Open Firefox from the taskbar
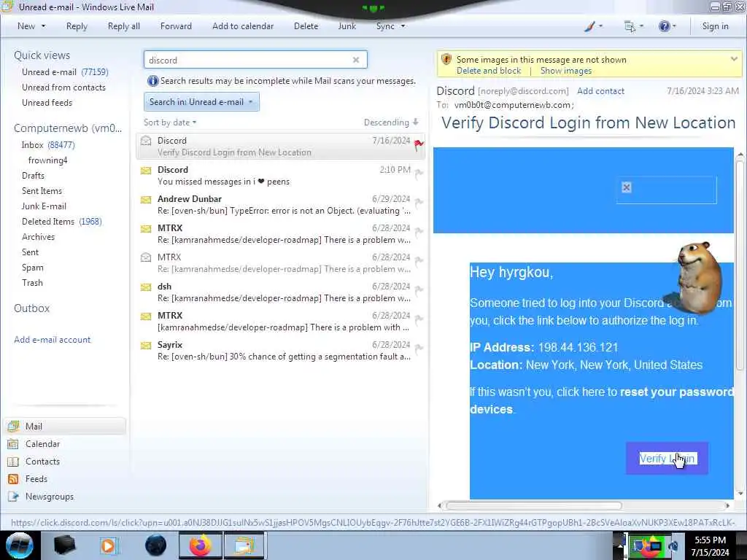Screen dimensions: 747x560 (x=201, y=545)
